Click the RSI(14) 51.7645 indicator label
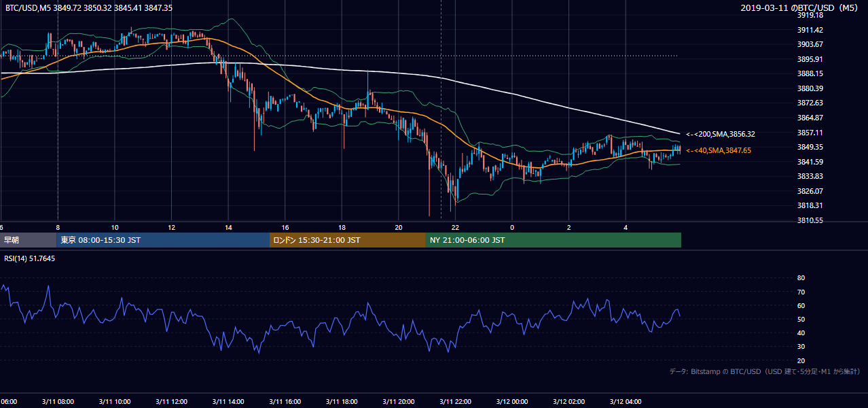The height and width of the screenshot is (408, 868). coord(29,259)
